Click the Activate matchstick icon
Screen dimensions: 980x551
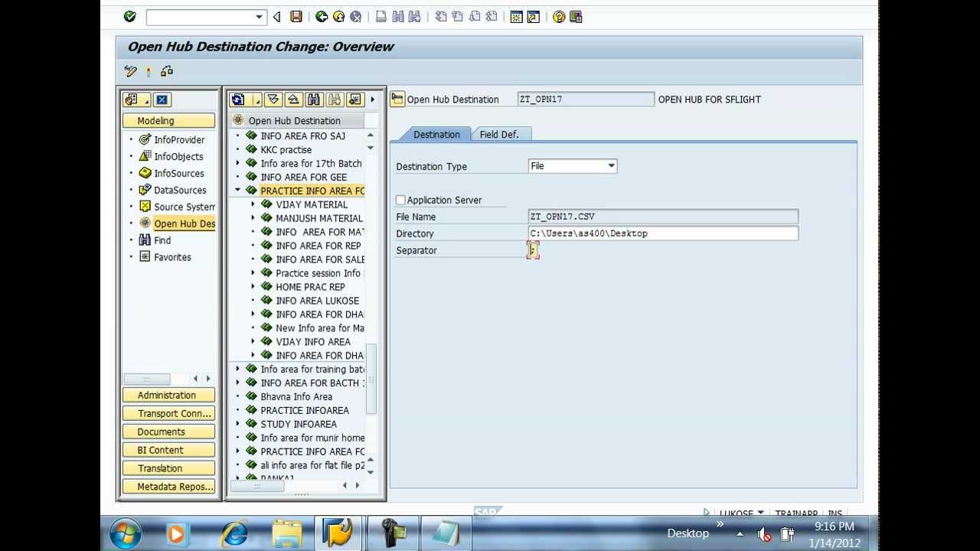pos(149,71)
